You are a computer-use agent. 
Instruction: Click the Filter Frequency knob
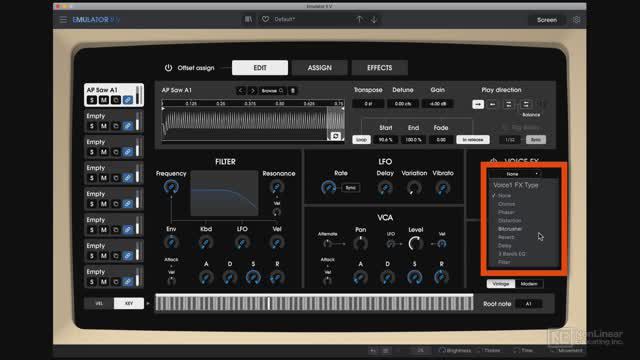pos(171,187)
